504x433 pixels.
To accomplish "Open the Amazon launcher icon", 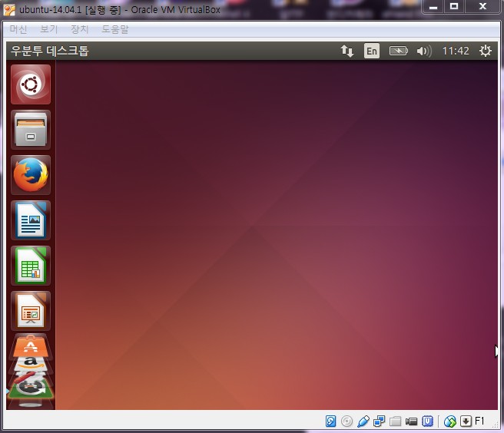I will click(31, 362).
